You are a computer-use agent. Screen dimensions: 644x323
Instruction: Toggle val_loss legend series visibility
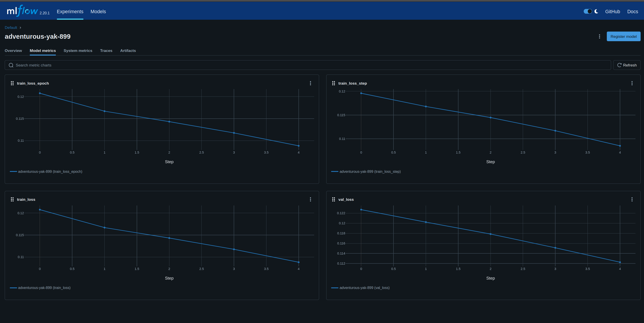(364, 288)
